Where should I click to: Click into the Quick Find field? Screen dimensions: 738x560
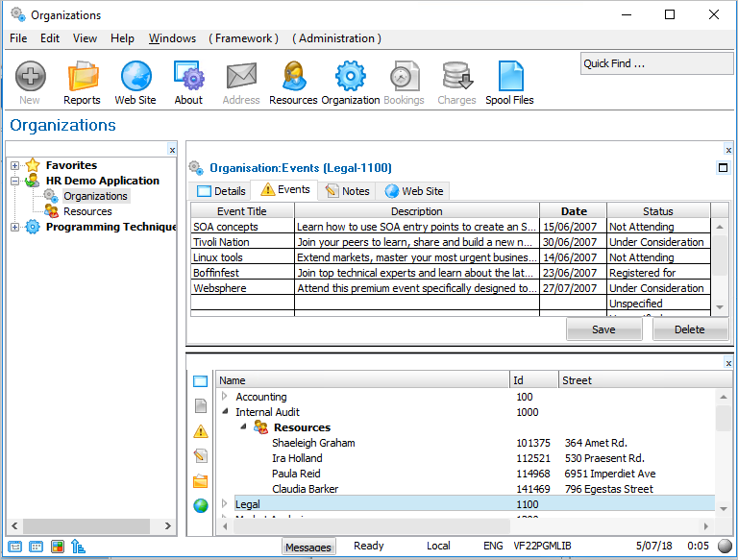click(x=655, y=64)
